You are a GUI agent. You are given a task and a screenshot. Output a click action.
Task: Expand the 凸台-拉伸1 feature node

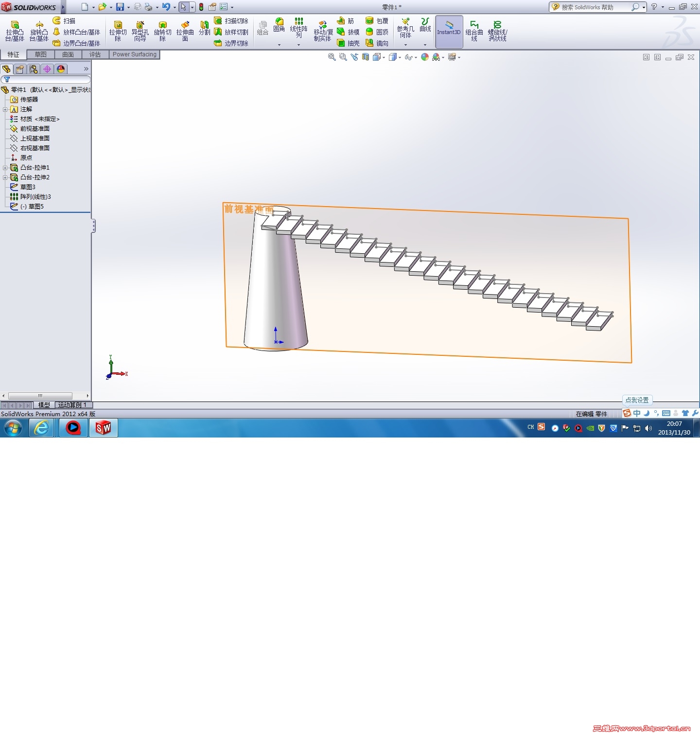click(x=5, y=168)
